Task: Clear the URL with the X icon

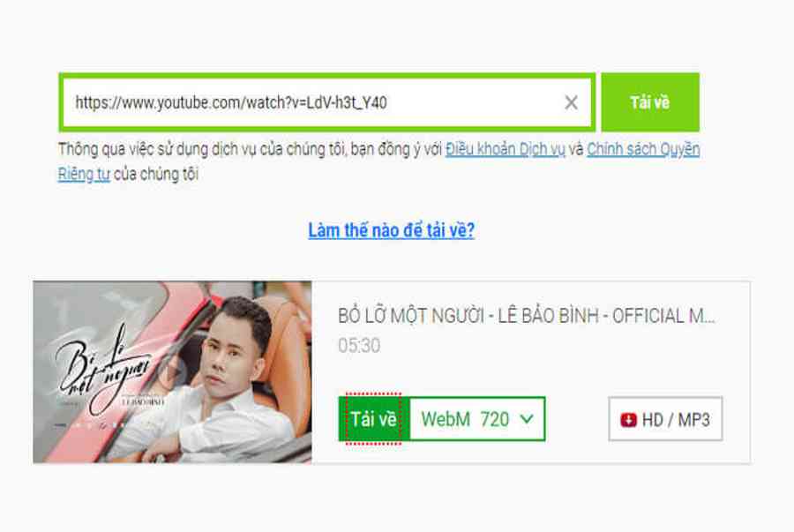Action: click(x=571, y=102)
